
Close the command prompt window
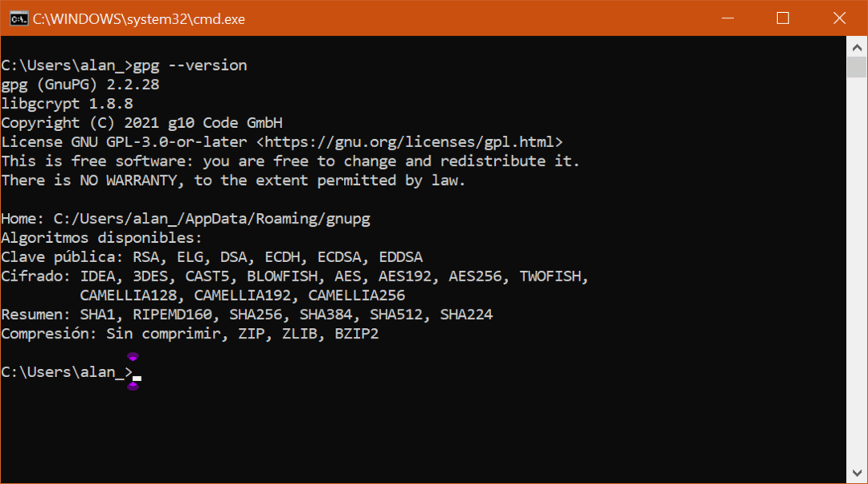coord(838,17)
